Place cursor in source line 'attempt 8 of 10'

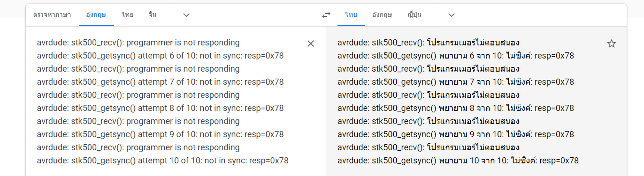coord(160,108)
